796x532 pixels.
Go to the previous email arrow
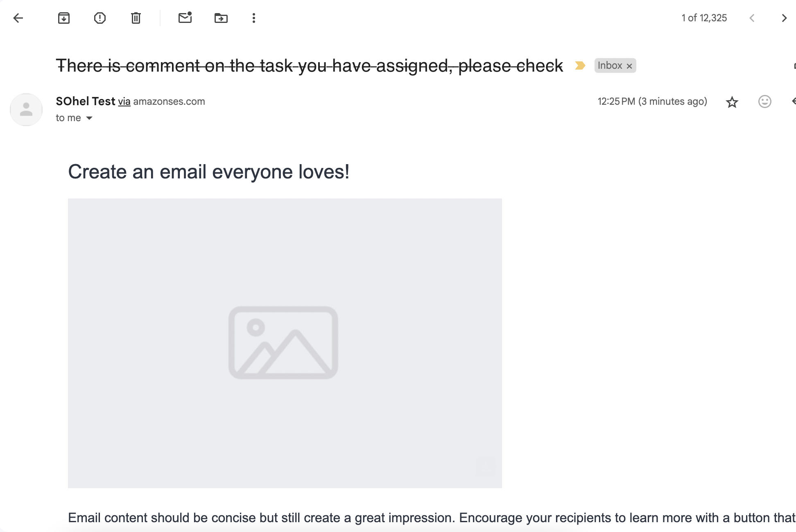[752, 18]
